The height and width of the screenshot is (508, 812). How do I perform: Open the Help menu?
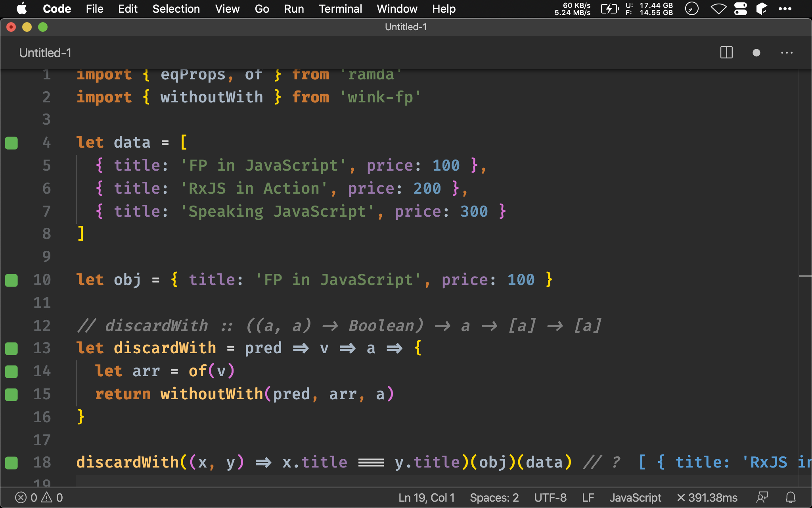(444, 9)
